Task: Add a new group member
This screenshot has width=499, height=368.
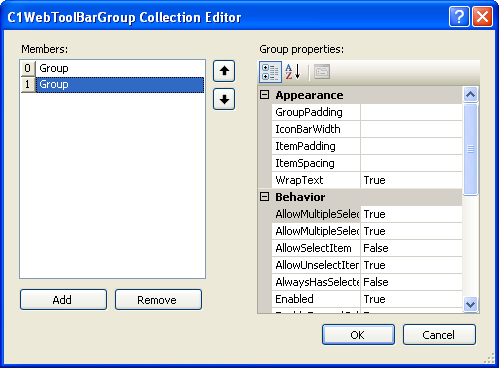Action: click(x=63, y=300)
